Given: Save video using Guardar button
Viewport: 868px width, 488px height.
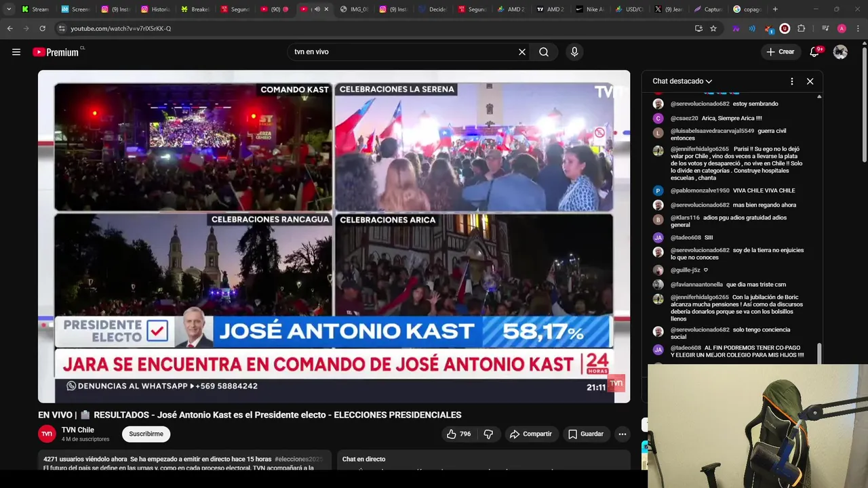Looking at the screenshot, I should tap(586, 434).
